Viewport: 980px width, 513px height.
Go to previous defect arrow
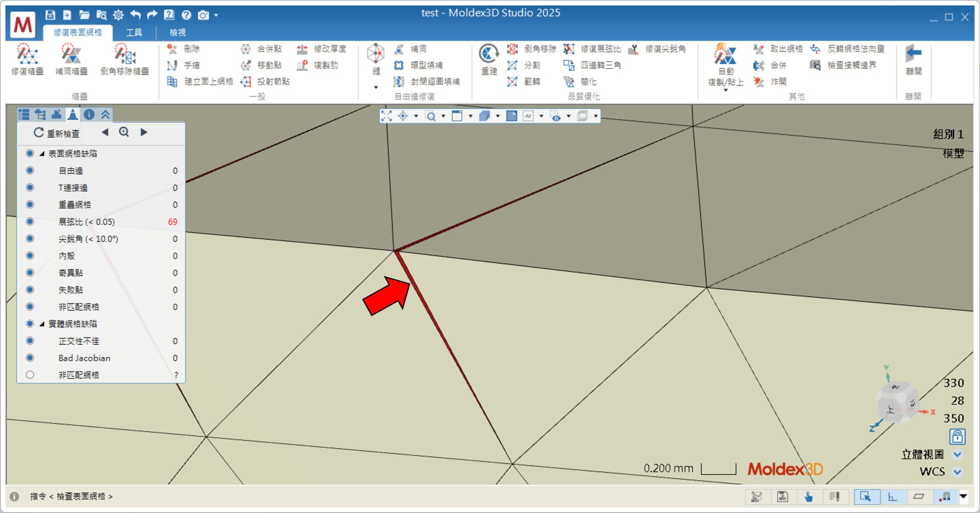pyautogui.click(x=105, y=132)
